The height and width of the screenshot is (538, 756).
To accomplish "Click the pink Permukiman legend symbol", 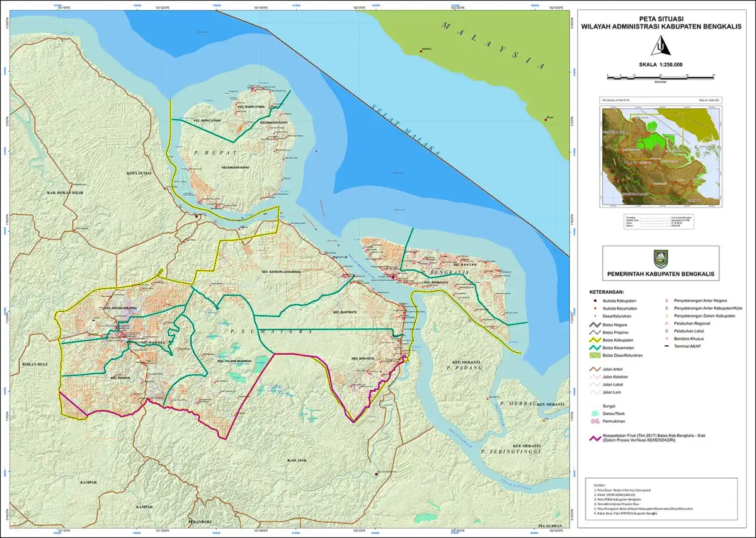I will (x=595, y=421).
